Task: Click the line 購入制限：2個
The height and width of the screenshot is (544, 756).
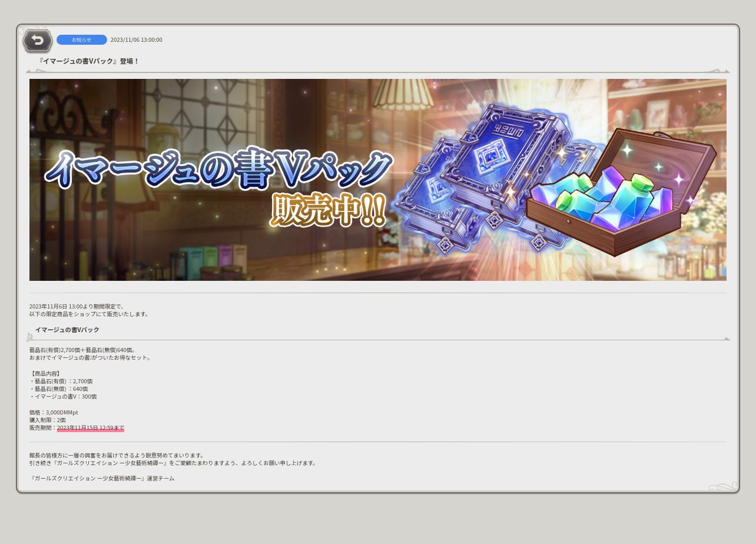Action: point(48,420)
